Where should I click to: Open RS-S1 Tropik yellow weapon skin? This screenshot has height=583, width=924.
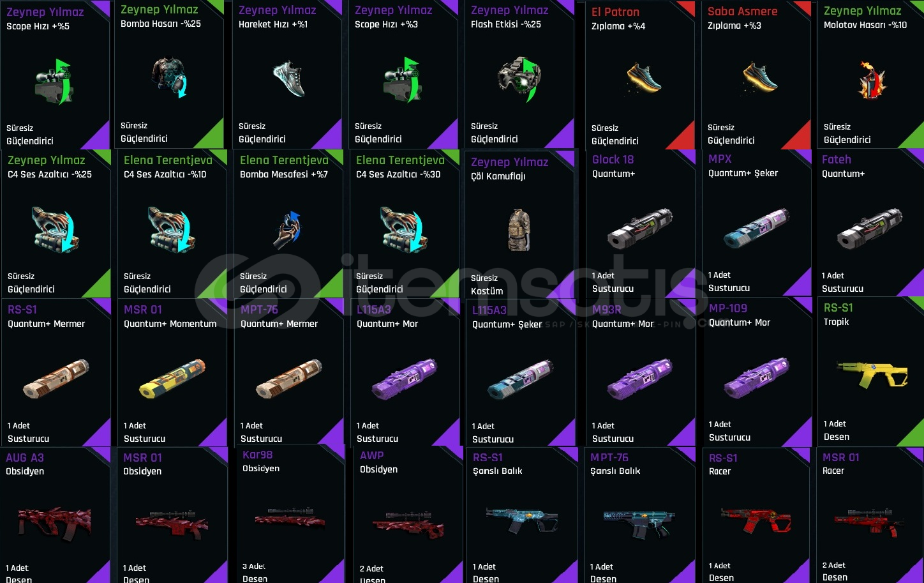pyautogui.click(x=872, y=374)
